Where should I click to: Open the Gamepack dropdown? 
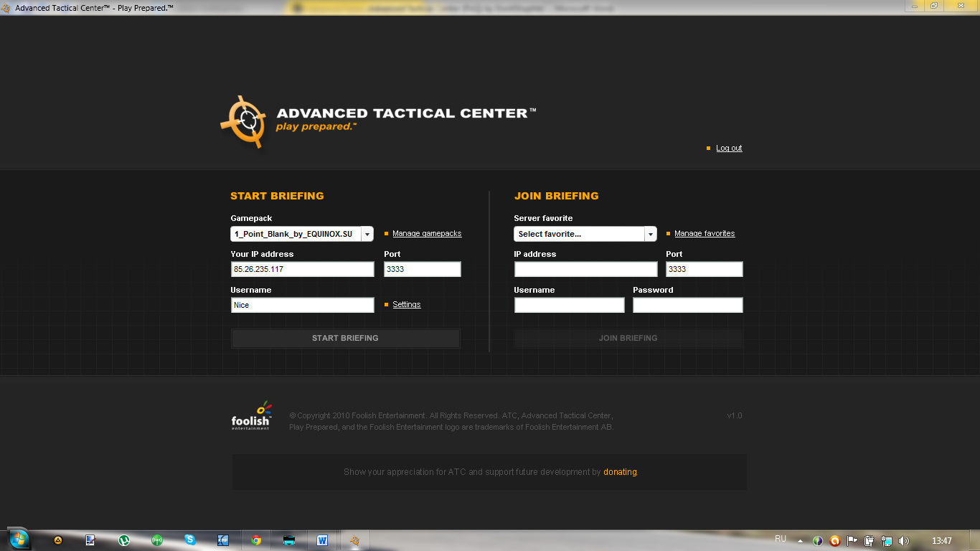click(302, 234)
